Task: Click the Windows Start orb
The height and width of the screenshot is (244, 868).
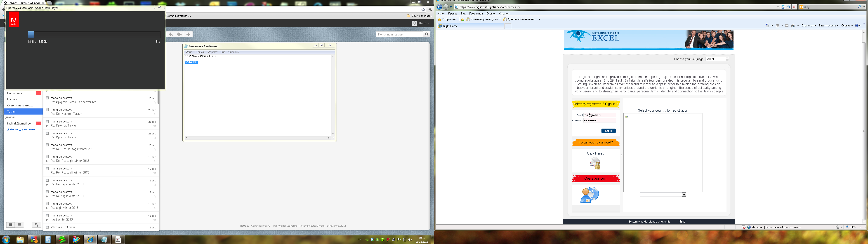Action: coord(6,240)
